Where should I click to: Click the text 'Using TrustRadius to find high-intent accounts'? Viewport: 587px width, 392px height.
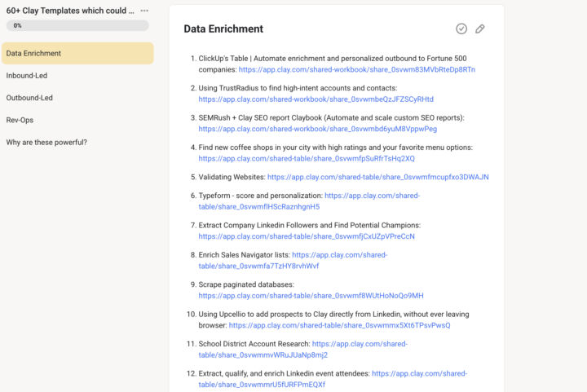pyautogui.click(x=274, y=88)
